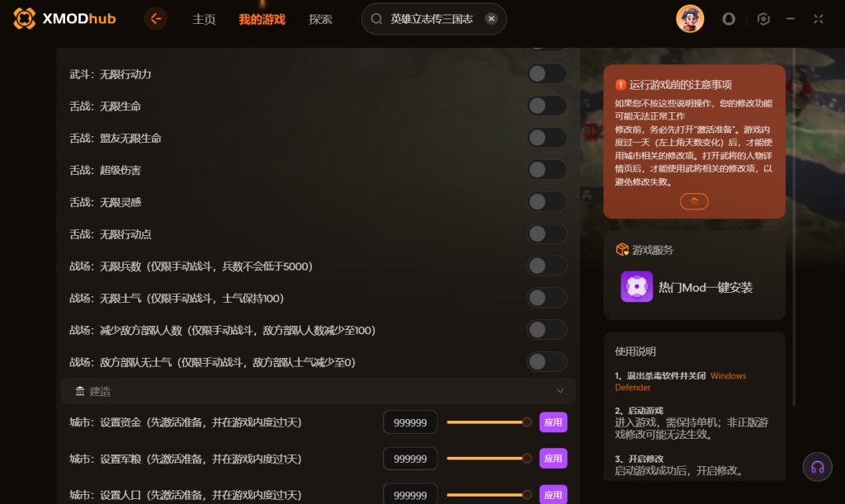Click the search magnifier icon
Screen dimensions: 845x504
pyautogui.click(x=376, y=19)
